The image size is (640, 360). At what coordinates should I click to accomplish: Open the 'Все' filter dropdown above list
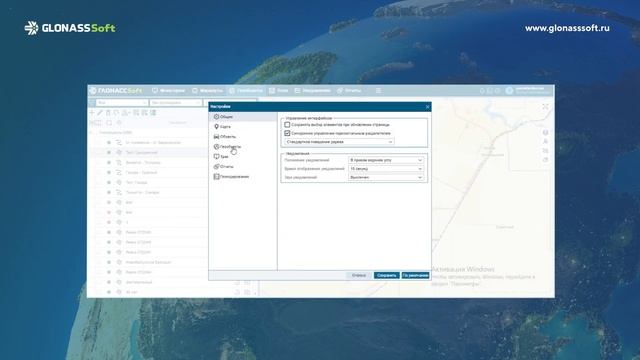tap(122, 102)
